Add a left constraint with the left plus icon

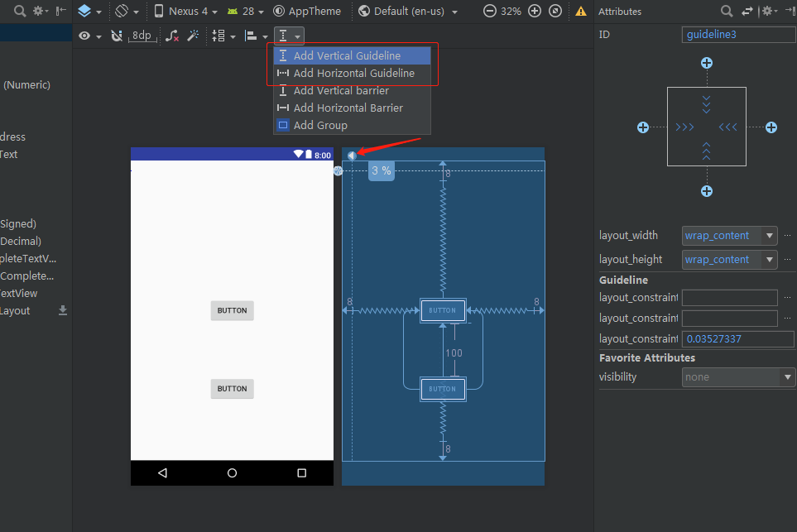(643, 127)
